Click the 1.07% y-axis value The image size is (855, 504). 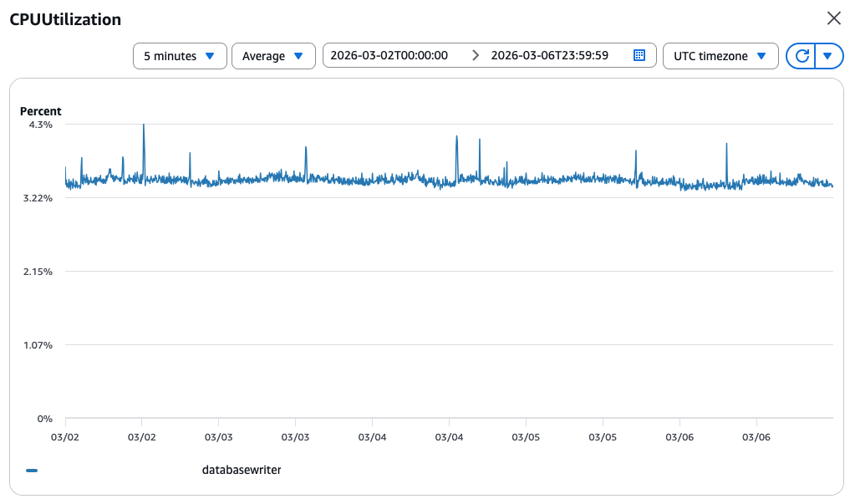pos(38,345)
